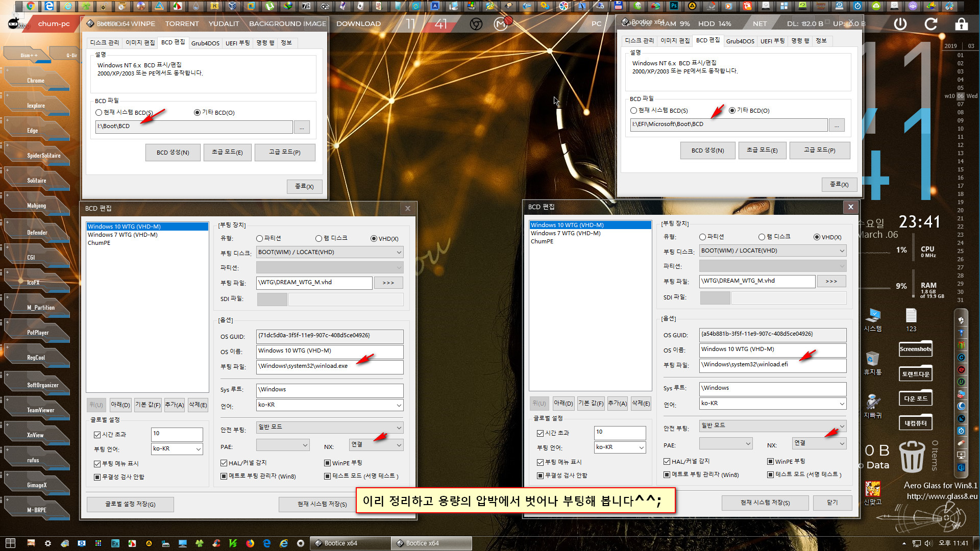The image size is (980, 551).
Task: Click 글로벌 설정 저장(G) in left BCD dialog
Action: pyautogui.click(x=130, y=504)
